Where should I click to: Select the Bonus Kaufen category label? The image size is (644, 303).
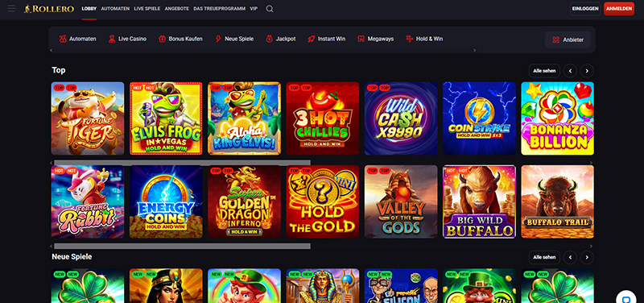[186, 39]
